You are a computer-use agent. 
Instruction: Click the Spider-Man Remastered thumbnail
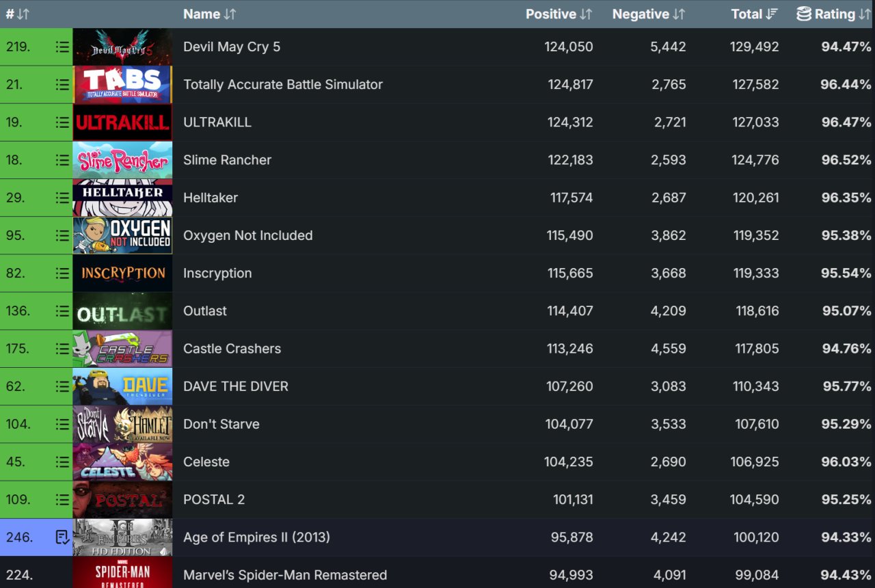click(122, 573)
